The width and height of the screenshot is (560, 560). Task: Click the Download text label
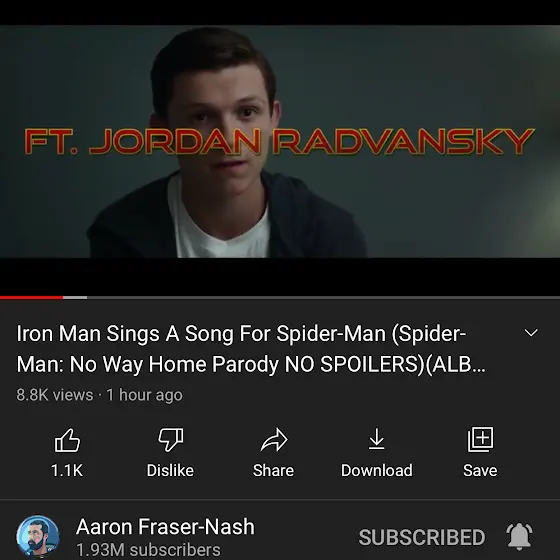tap(377, 470)
